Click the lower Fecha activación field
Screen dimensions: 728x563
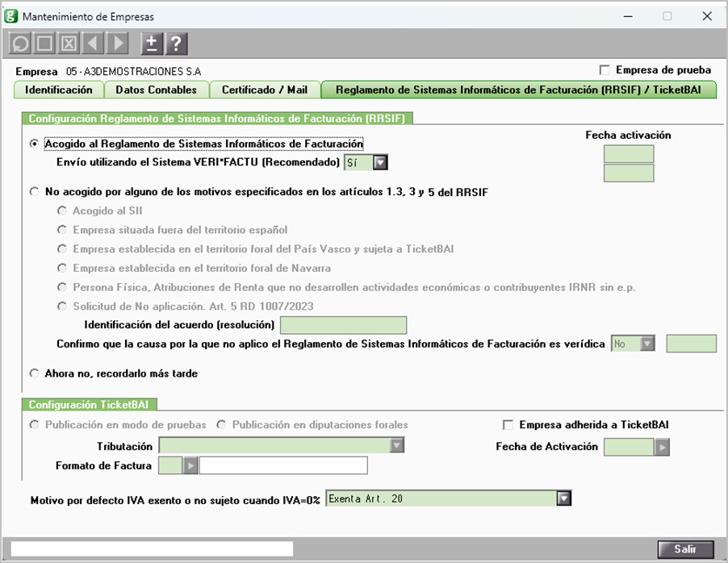[x=629, y=173]
